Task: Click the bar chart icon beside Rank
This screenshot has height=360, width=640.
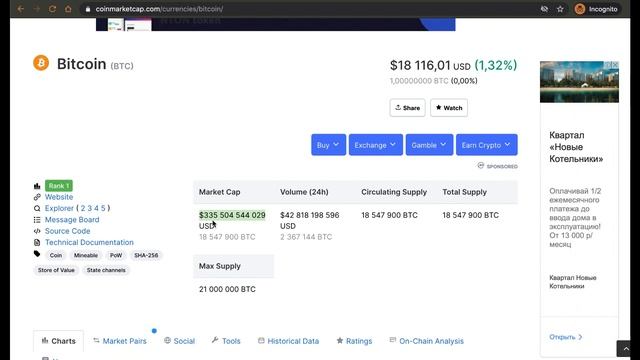Action: coord(37,186)
